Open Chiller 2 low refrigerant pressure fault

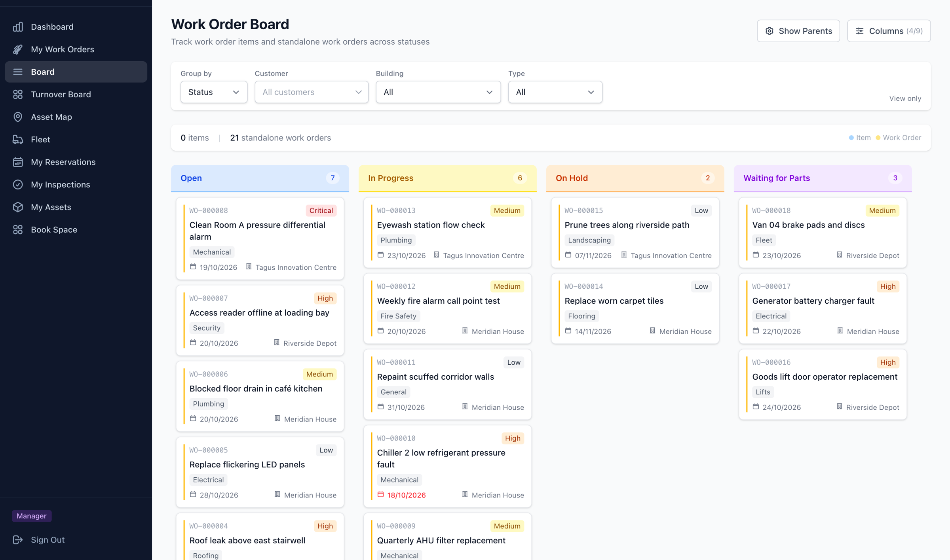coord(447,467)
